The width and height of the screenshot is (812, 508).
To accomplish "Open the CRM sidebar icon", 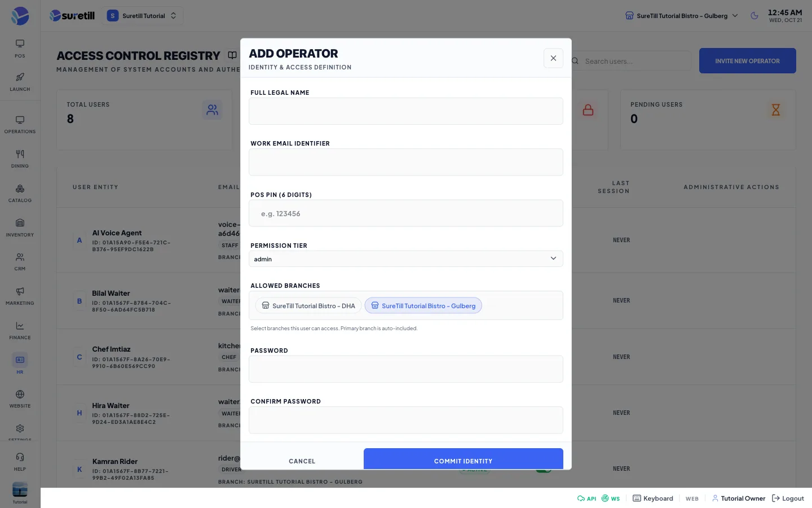I will pos(20,262).
